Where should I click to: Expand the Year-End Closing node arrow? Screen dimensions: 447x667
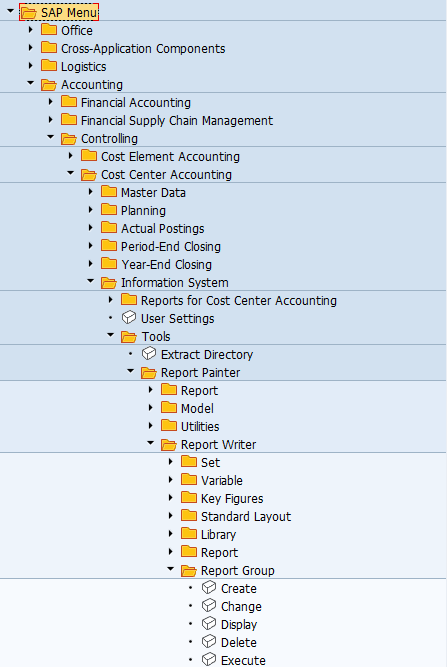(x=90, y=264)
